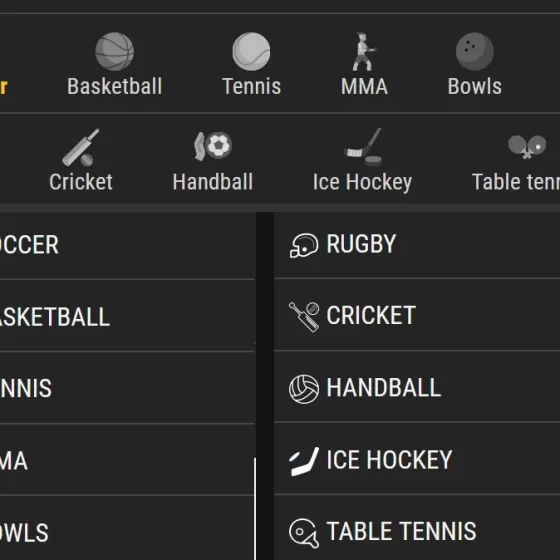Image resolution: width=560 pixels, height=560 pixels.
Task: Open the BASKETBALL row in left column
Action: click(x=127, y=316)
